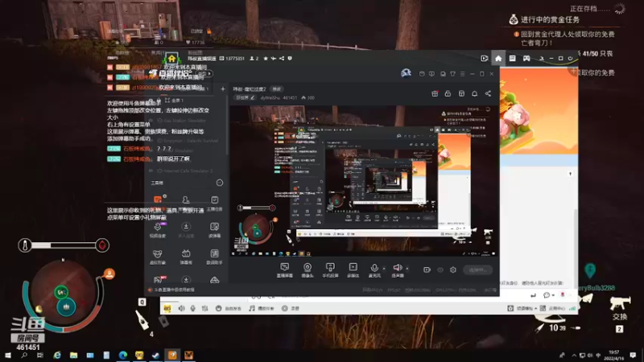Open File Explorer from taskbar

73,355
